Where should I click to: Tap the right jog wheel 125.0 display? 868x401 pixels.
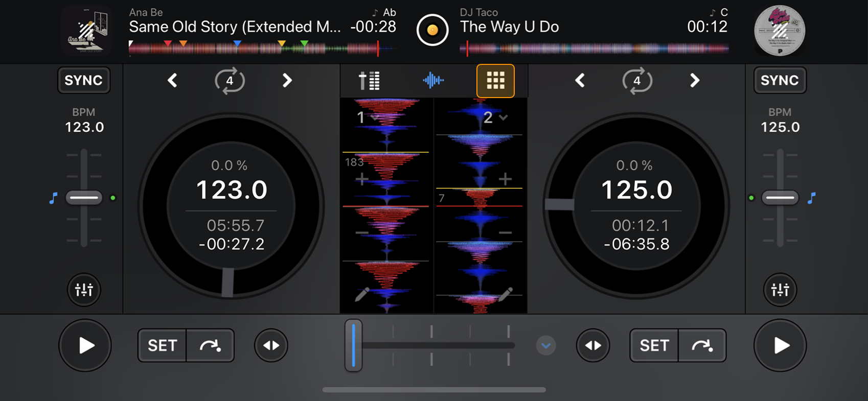coord(636,190)
